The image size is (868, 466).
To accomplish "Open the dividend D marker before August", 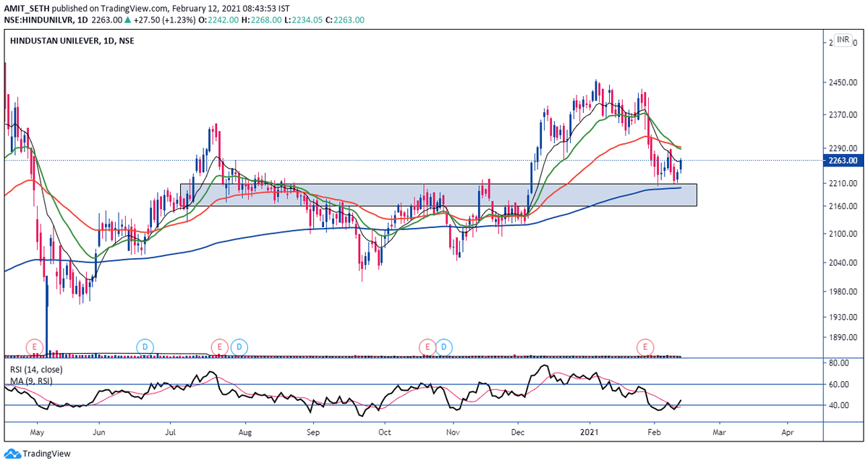I will (239, 347).
